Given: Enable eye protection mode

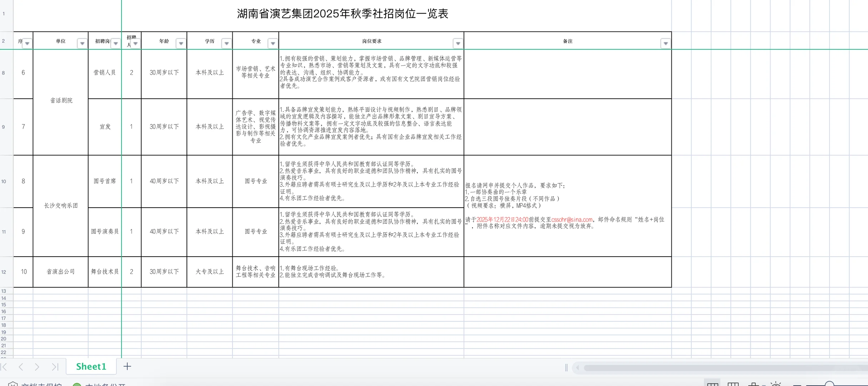Looking at the screenshot, I should [x=775, y=384].
